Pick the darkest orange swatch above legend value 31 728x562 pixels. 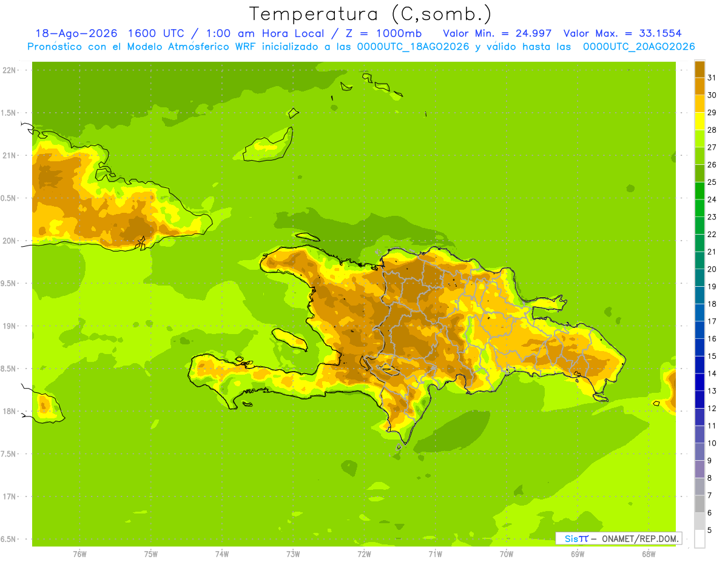point(699,69)
